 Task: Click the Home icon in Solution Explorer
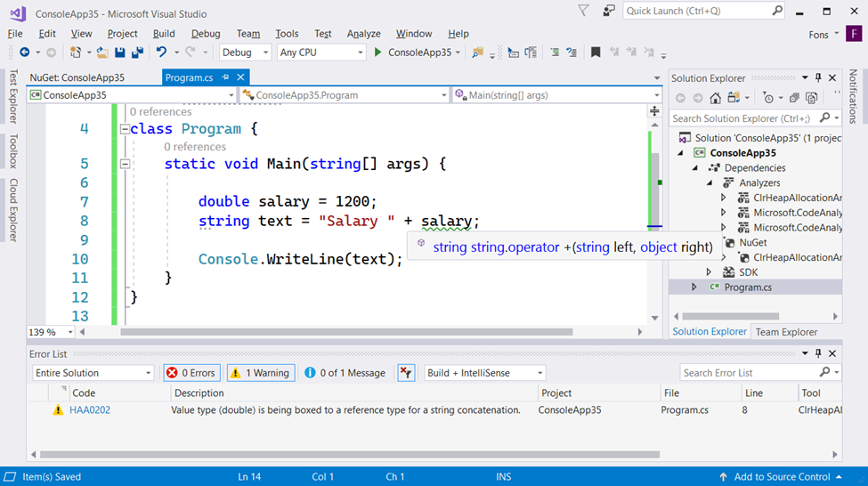click(x=715, y=98)
